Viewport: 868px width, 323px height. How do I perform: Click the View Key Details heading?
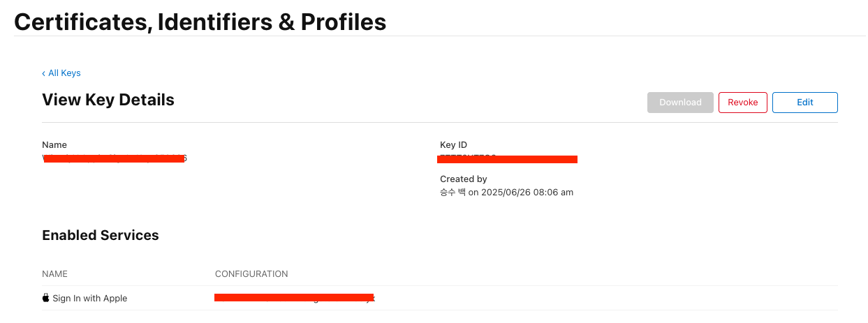click(108, 100)
